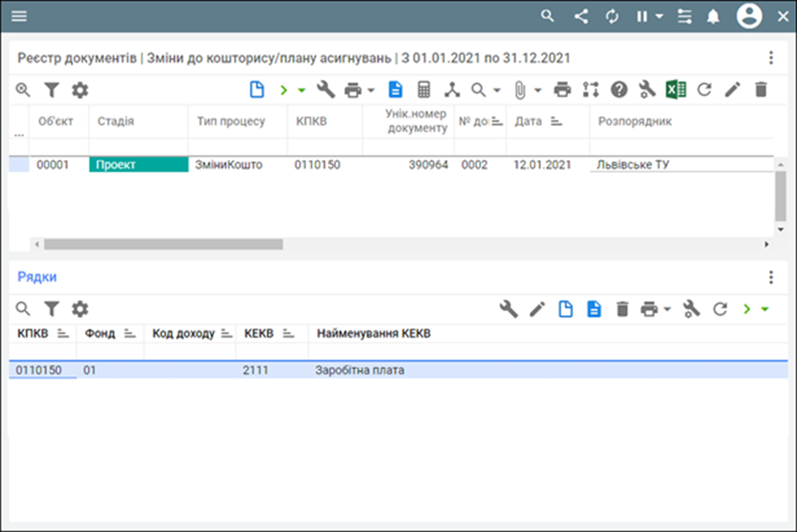Image resolution: width=797 pixels, height=532 pixels.
Task: Click the filter icon in the Рядки panel
Action: (51, 309)
